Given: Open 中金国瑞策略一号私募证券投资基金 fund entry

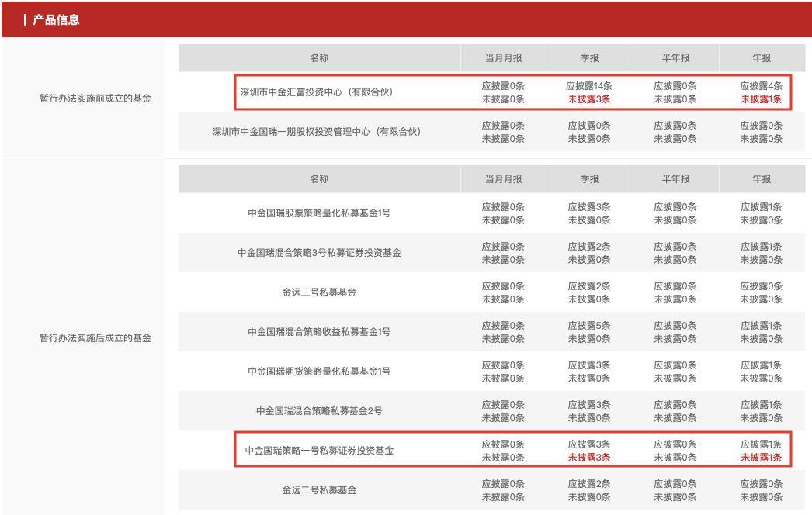Looking at the screenshot, I should [319, 451].
